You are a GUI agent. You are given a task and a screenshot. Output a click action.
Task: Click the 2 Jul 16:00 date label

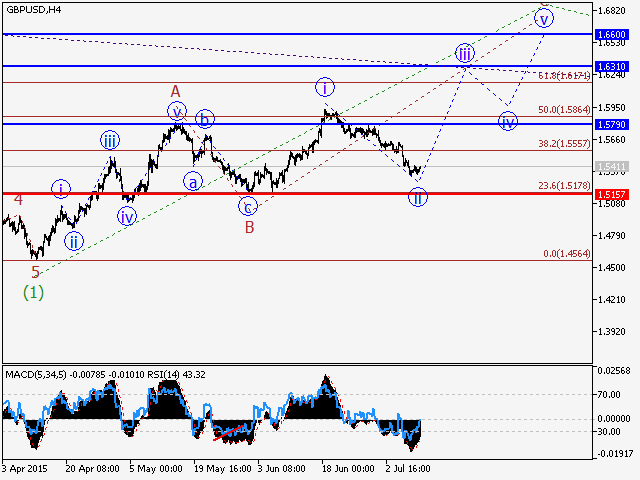coord(408,468)
